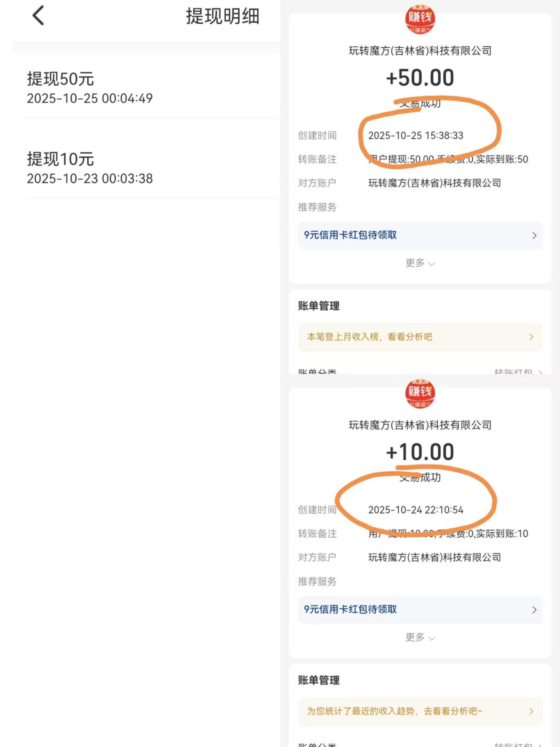Expand 更多 in the +50.00 card
Viewport: 560px width, 747px height.
(420, 263)
